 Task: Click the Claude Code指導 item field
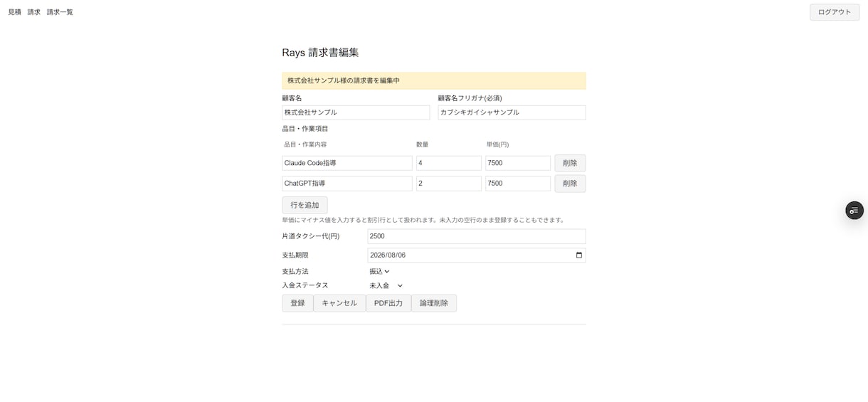coord(347,163)
